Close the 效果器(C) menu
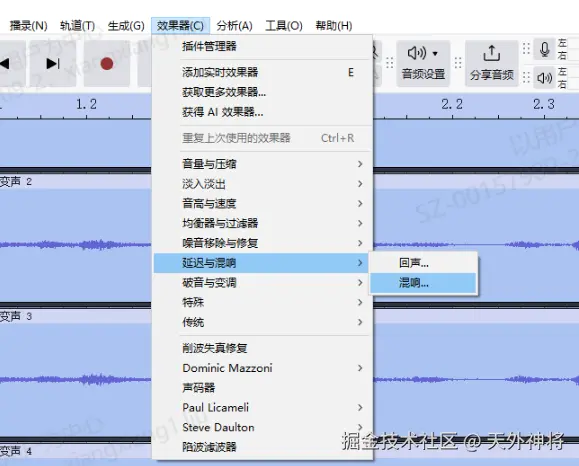The height and width of the screenshot is (466, 579). pyautogui.click(x=180, y=25)
